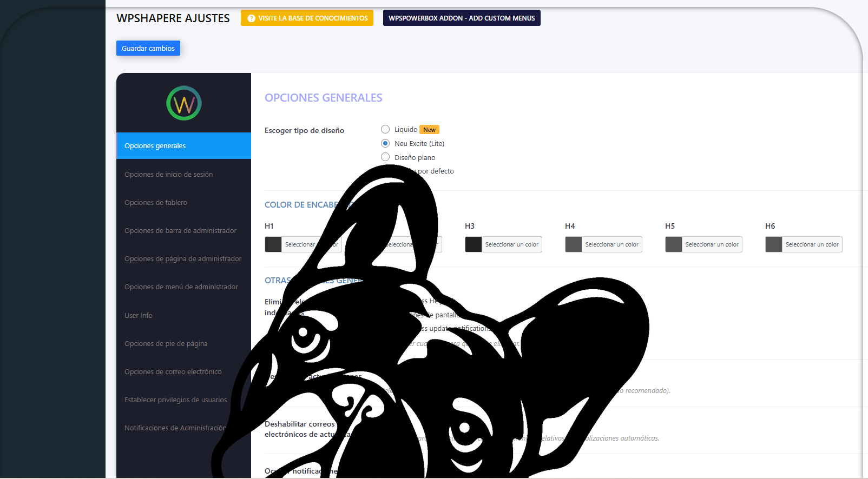868x479 pixels.
Task: Select the Liquido design radio button
Action: pos(385,129)
